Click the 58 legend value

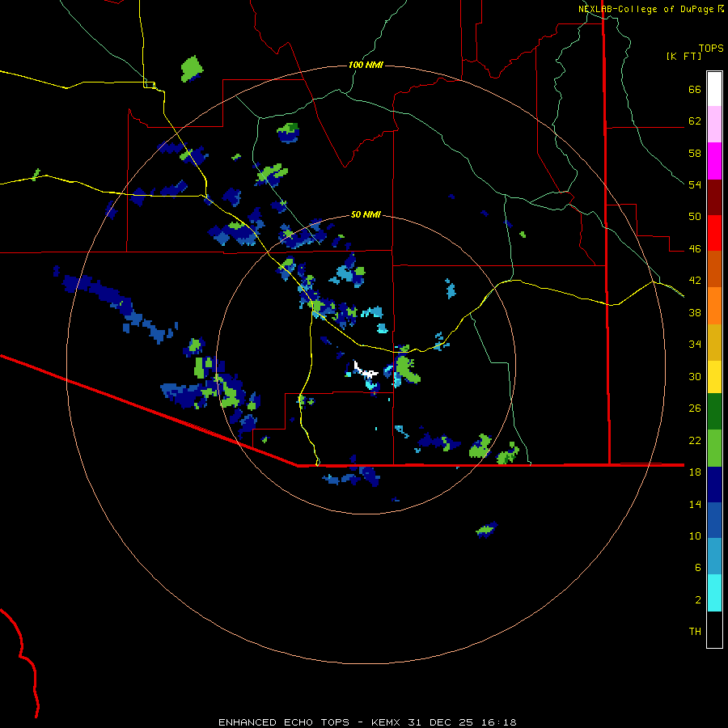(695, 153)
